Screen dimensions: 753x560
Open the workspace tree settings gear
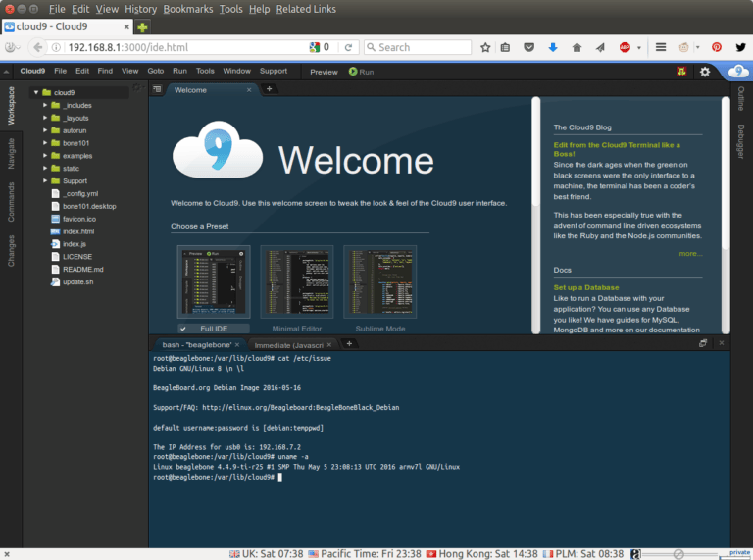(x=137, y=87)
